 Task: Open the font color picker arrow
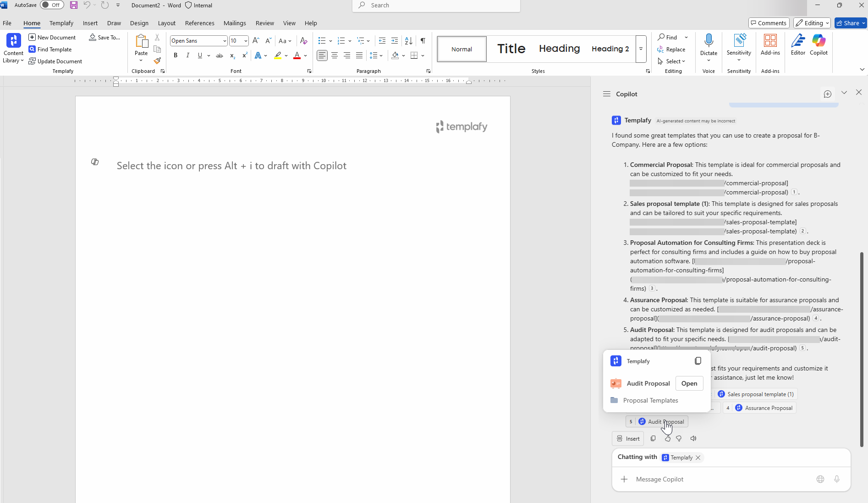click(x=305, y=55)
